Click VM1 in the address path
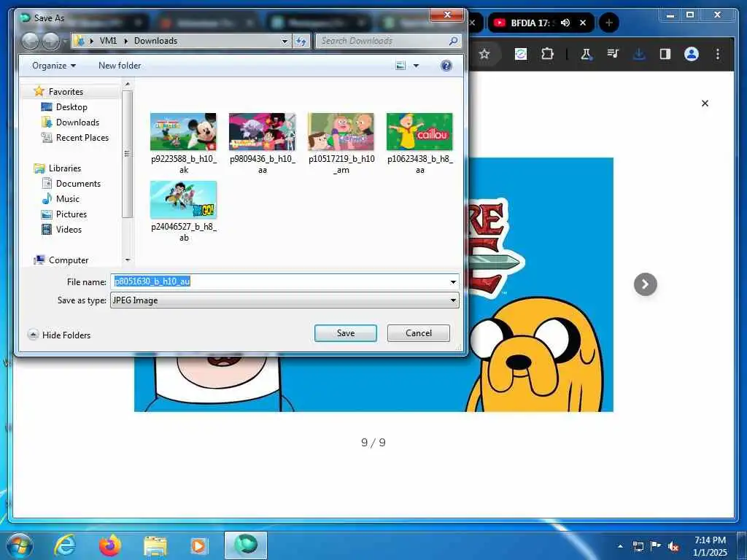 coord(108,41)
